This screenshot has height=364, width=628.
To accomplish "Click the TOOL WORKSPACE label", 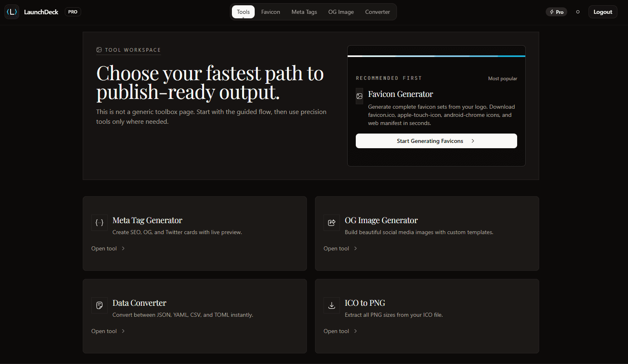I will (133, 50).
